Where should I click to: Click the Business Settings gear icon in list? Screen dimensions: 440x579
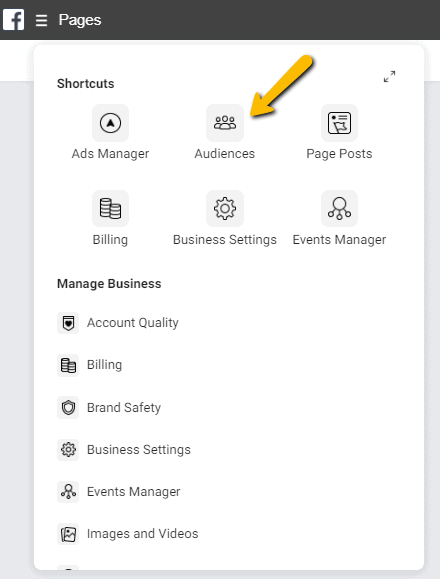tap(68, 450)
